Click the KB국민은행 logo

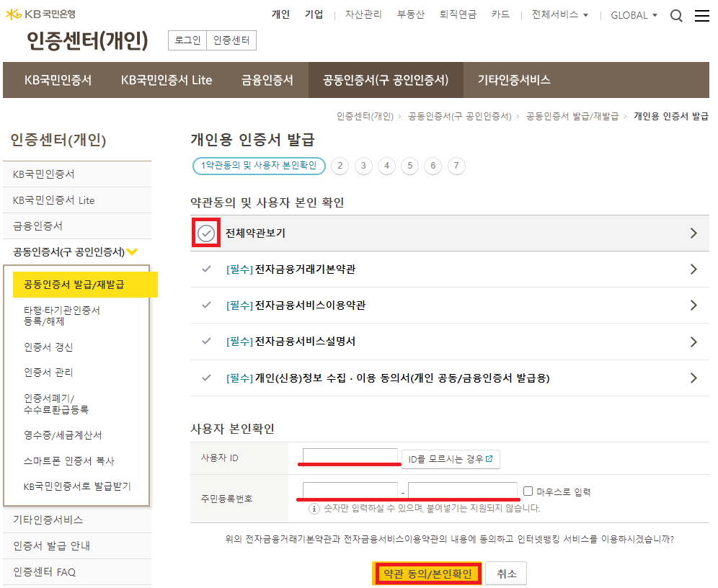(x=40, y=14)
